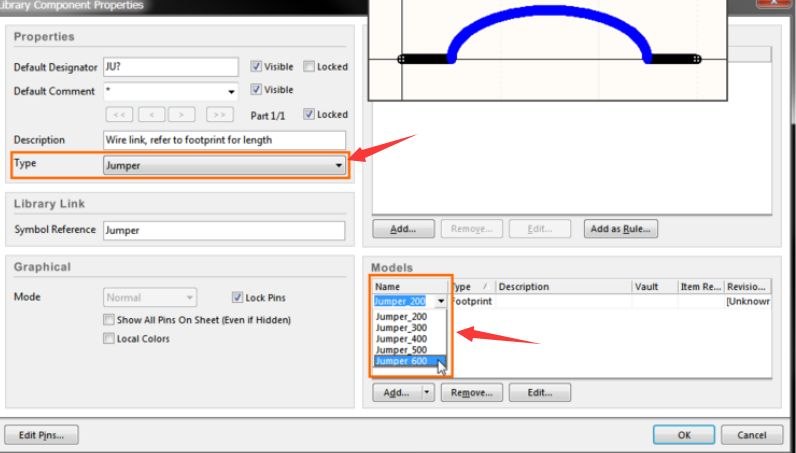Image resolution: width=796 pixels, height=453 pixels.
Task: Open the Default Comment dropdown arrow
Action: pyautogui.click(x=231, y=92)
